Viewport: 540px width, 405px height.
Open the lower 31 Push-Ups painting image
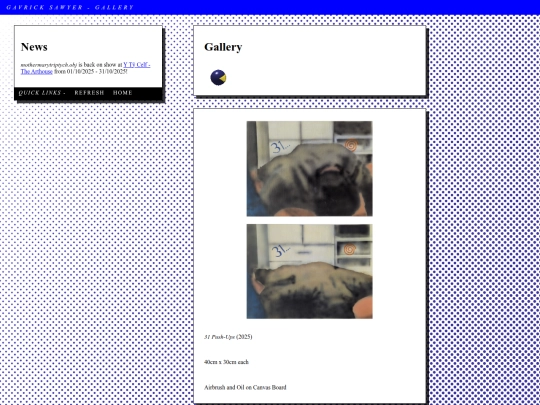pos(309,271)
